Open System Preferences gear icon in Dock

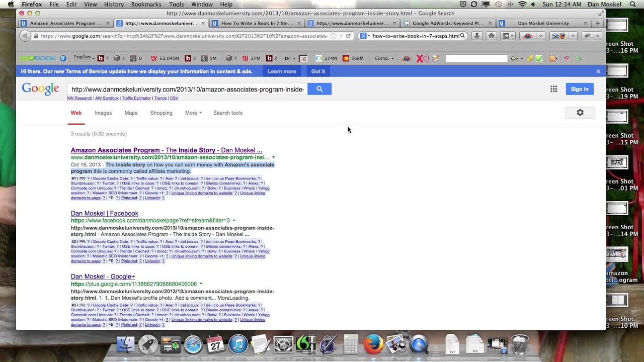(x=283, y=345)
